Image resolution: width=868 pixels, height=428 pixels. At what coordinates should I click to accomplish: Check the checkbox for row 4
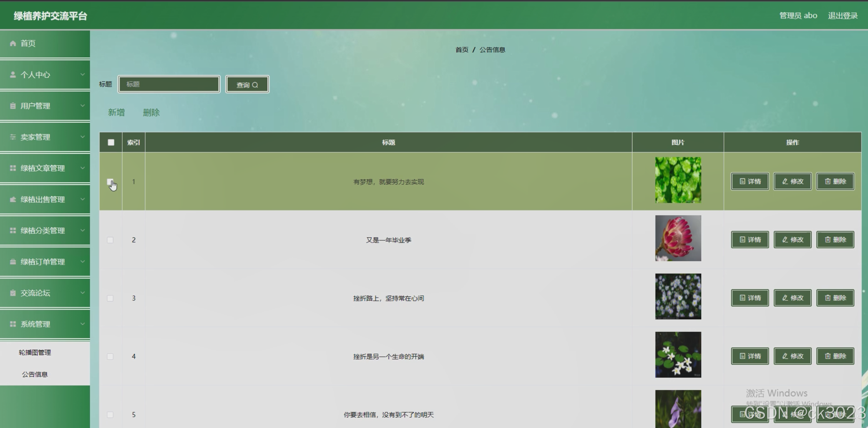(x=110, y=356)
